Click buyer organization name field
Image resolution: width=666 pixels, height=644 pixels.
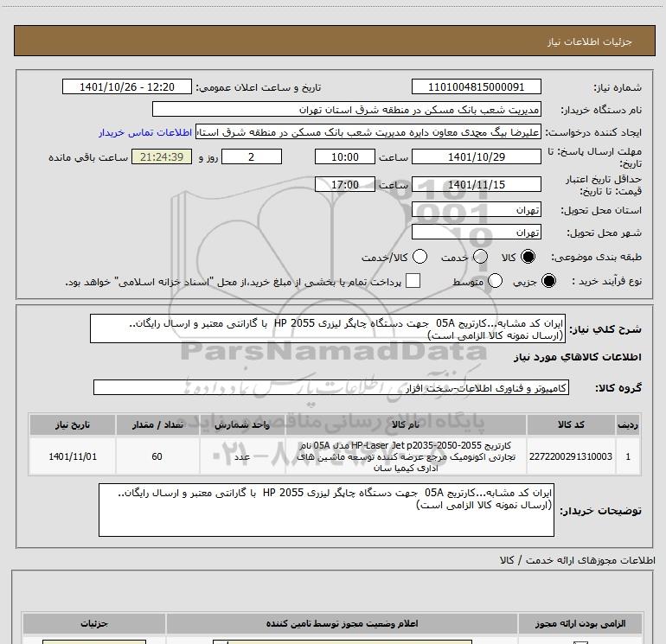[x=347, y=110]
